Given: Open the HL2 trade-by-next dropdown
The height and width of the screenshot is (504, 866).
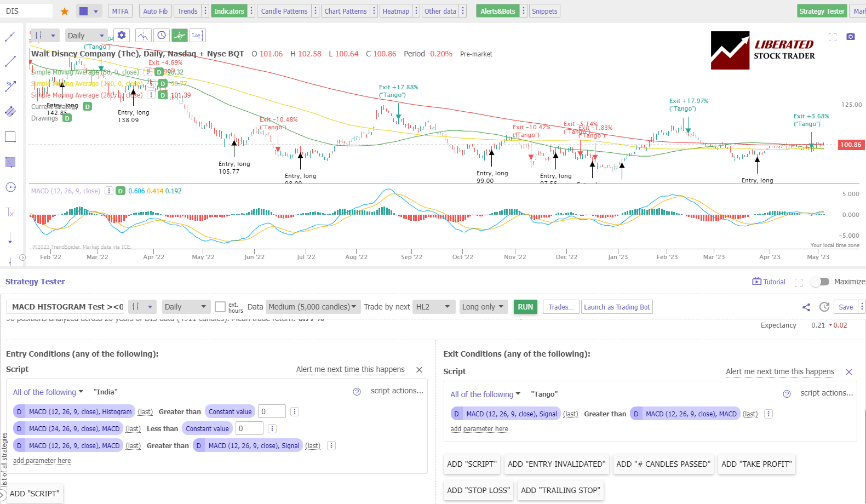Looking at the screenshot, I should (433, 307).
